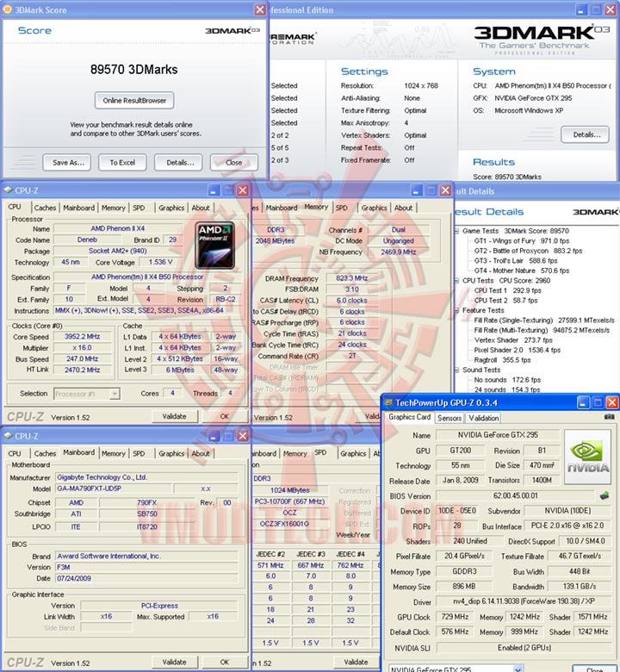Click the BIOS date 07/24/2009
The height and width of the screenshot is (672, 620).
(x=146, y=579)
